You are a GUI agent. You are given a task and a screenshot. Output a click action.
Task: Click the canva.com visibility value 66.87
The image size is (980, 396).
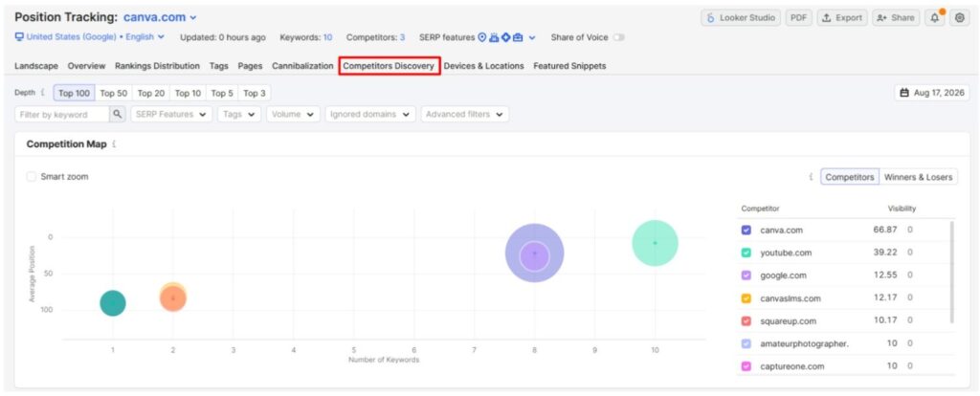coord(885,230)
